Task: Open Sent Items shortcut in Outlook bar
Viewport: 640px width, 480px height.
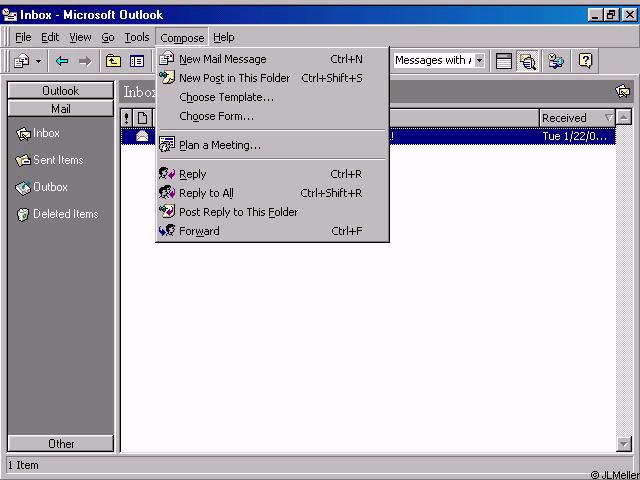Action: coord(49,160)
